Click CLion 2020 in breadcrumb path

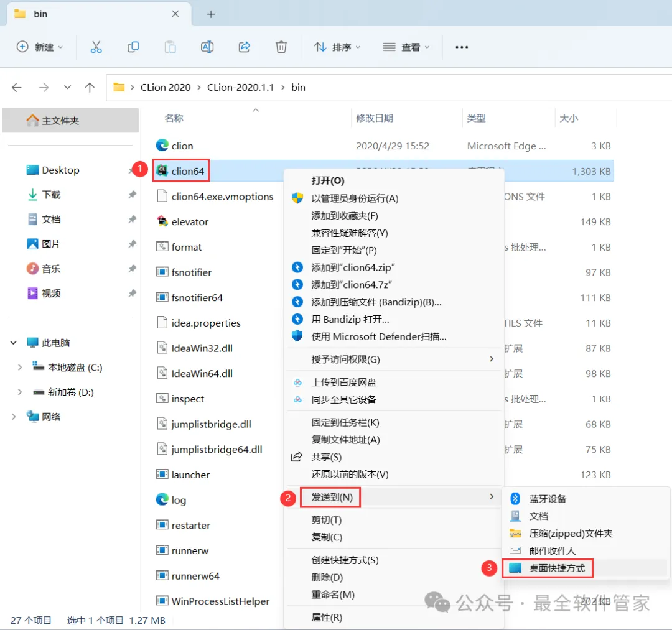point(166,87)
